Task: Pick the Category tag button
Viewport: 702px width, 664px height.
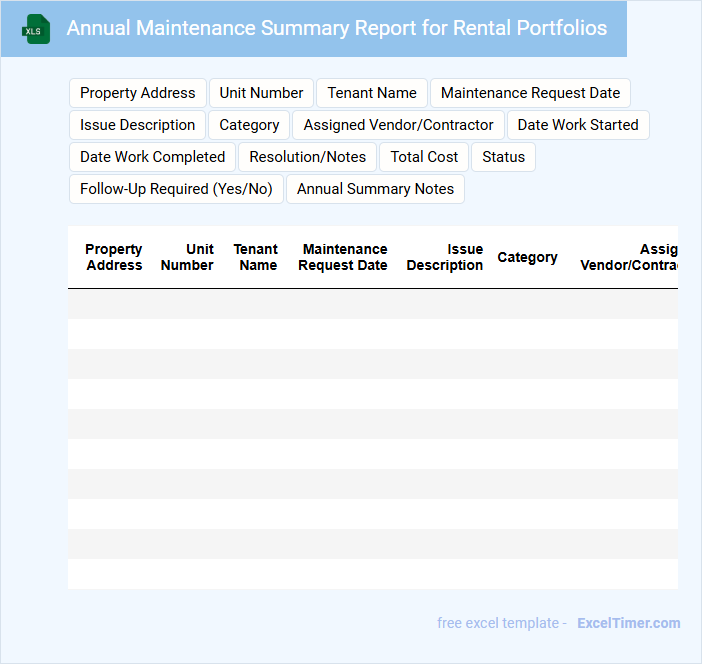Action: 249,125
